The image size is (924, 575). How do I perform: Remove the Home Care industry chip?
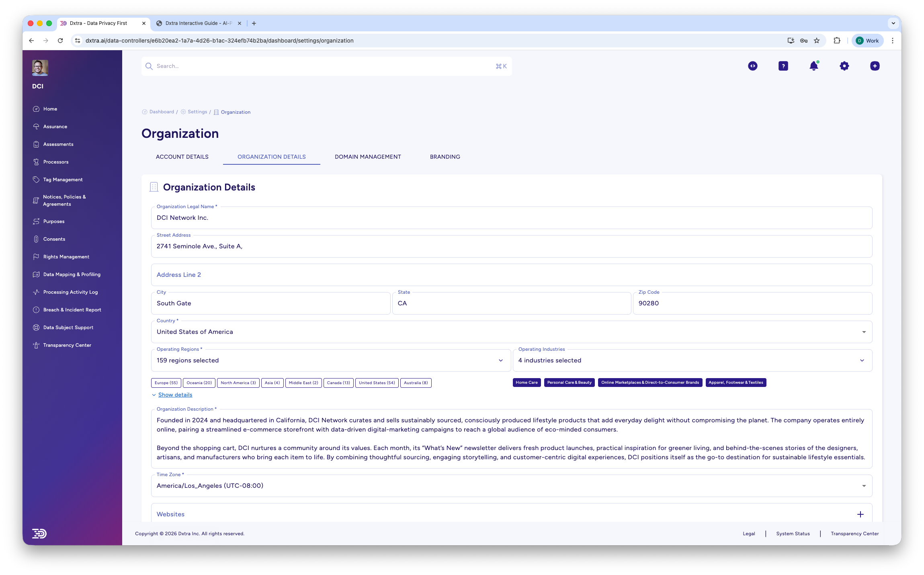coord(526,383)
